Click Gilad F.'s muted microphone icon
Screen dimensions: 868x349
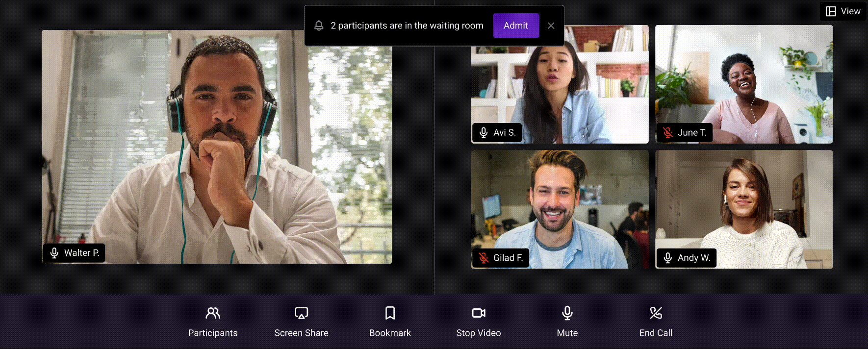(x=484, y=258)
